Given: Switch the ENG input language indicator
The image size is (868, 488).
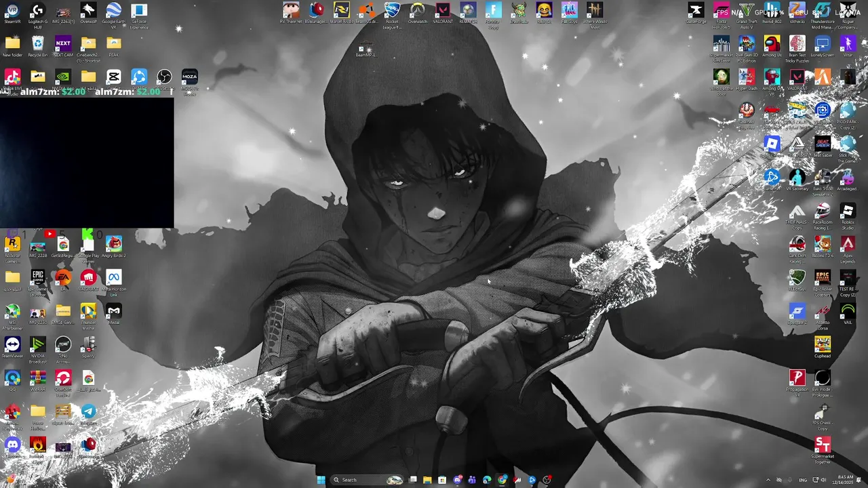Looking at the screenshot, I should (x=803, y=480).
